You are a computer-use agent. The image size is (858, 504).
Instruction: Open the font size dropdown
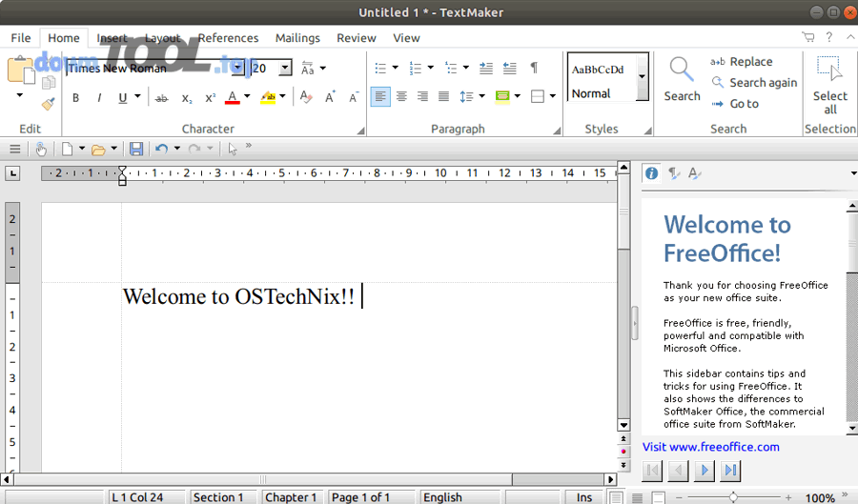coord(285,68)
